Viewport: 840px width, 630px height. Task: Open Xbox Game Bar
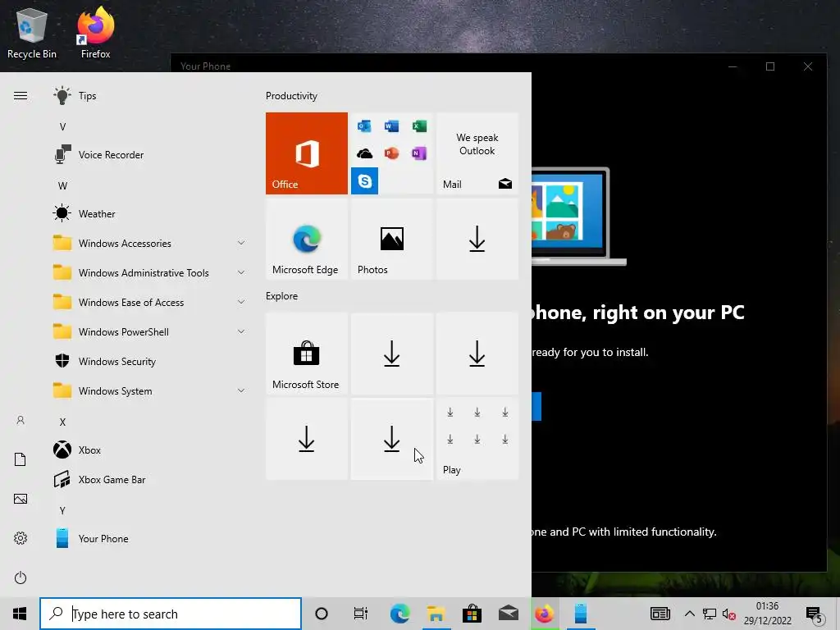pos(150,479)
